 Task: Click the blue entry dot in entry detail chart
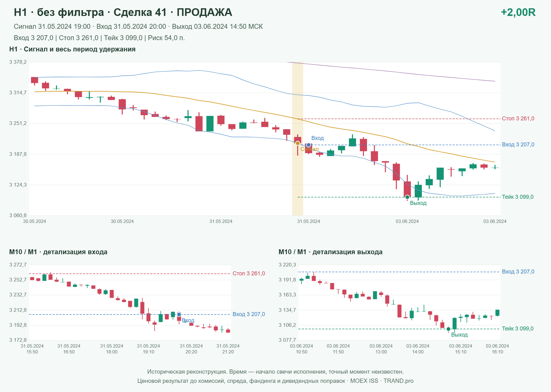click(x=179, y=315)
